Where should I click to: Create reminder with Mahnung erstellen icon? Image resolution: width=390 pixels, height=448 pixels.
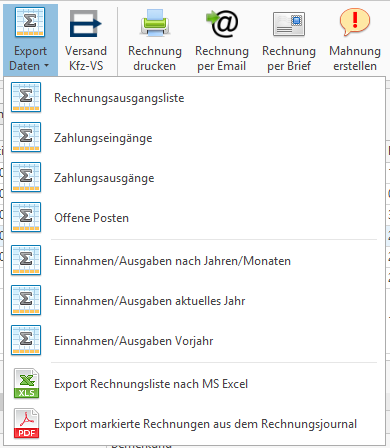coord(355,22)
